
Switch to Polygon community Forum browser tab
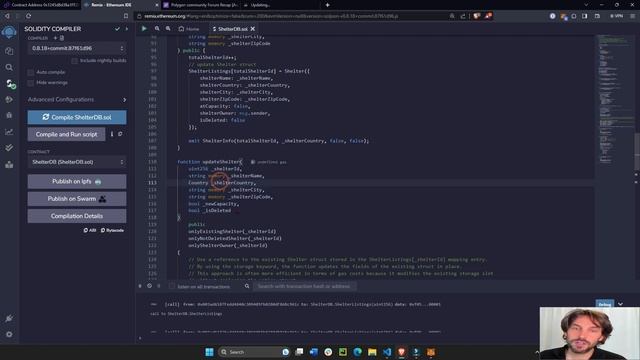click(x=201, y=5)
